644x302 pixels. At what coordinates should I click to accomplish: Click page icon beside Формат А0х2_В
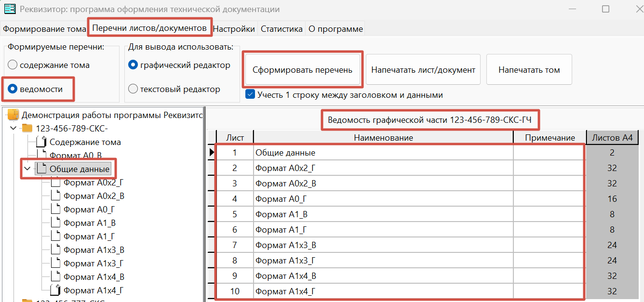click(56, 196)
